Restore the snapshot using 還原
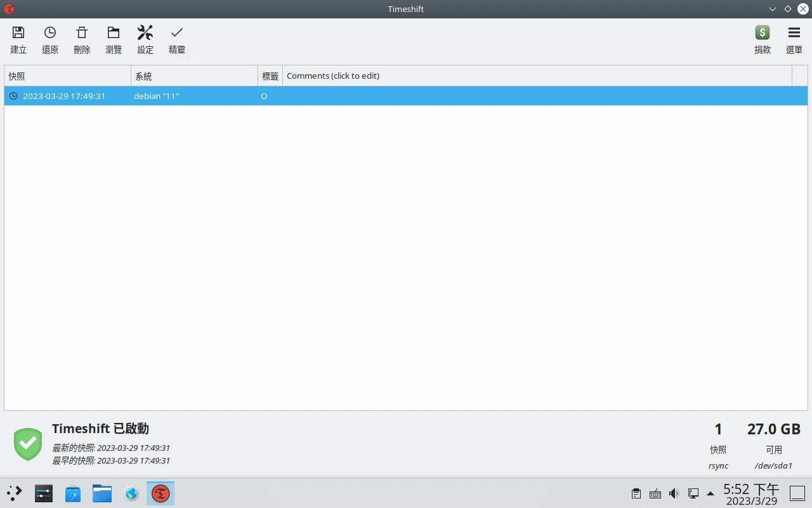The width and height of the screenshot is (812, 508). [x=50, y=40]
